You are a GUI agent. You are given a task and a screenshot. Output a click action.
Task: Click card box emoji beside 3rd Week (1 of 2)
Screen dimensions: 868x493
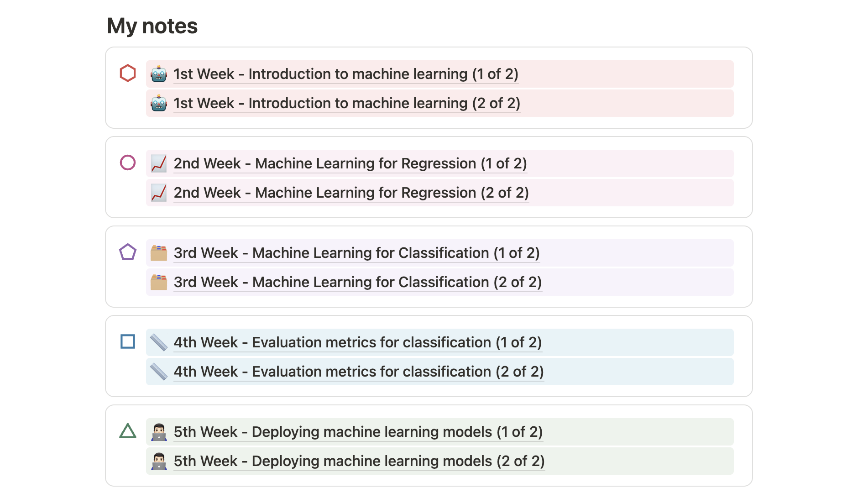159,253
